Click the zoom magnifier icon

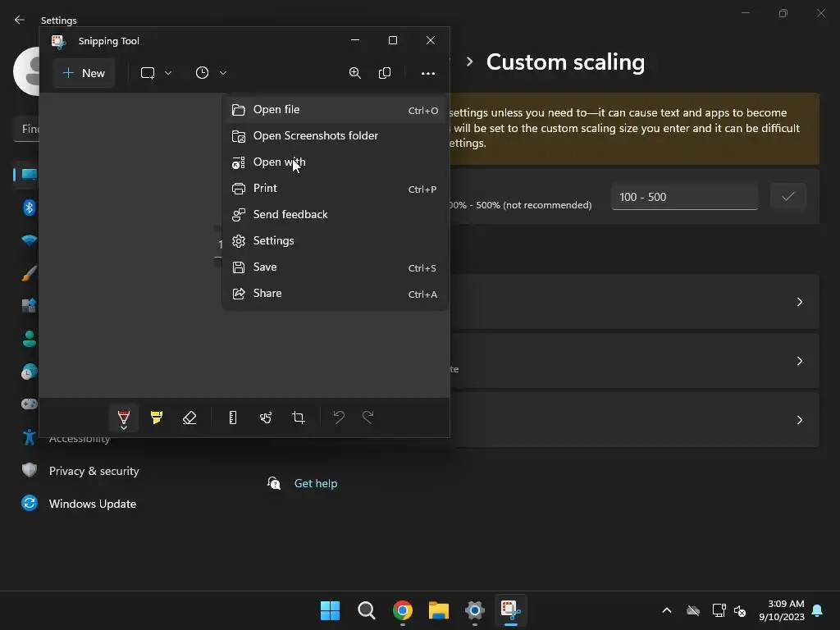(x=355, y=73)
